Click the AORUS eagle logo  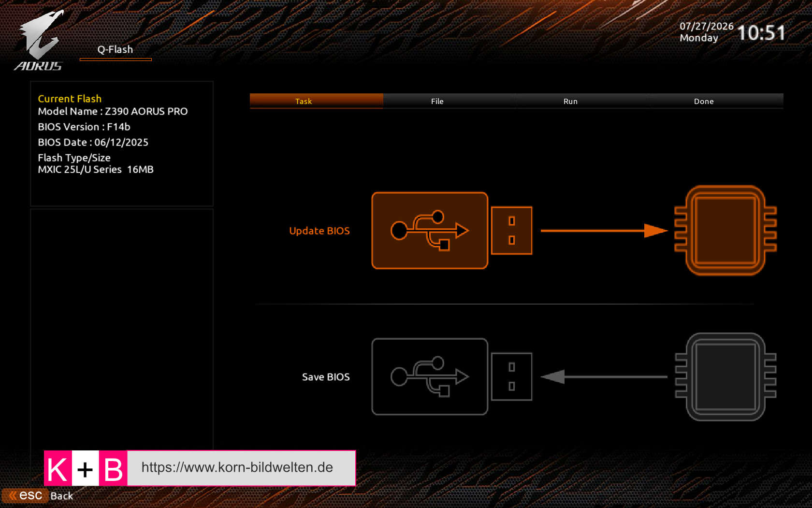[x=40, y=41]
